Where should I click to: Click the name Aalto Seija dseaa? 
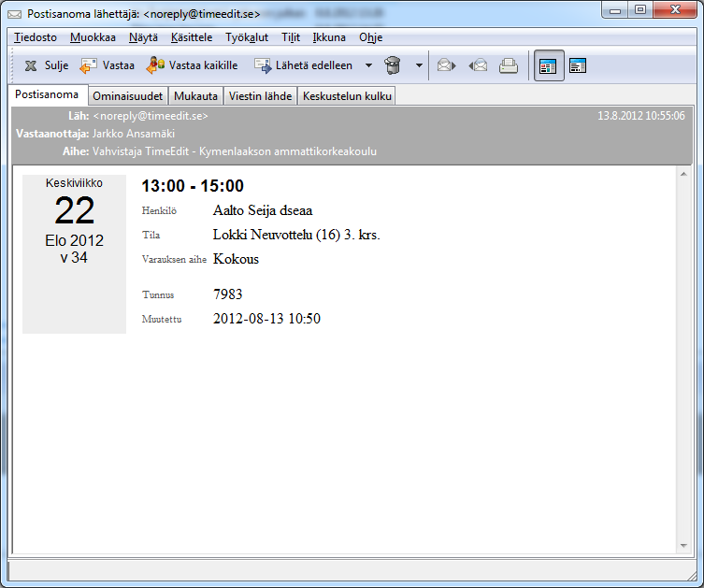[x=263, y=210]
